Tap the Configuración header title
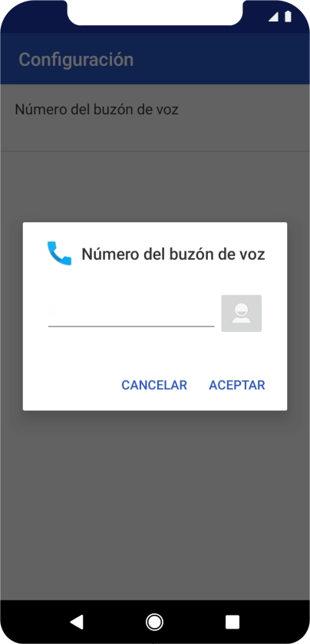 coord(76,59)
